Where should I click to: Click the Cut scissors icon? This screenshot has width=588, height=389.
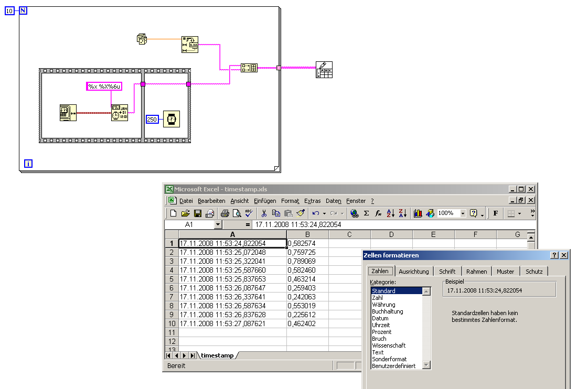pos(264,213)
